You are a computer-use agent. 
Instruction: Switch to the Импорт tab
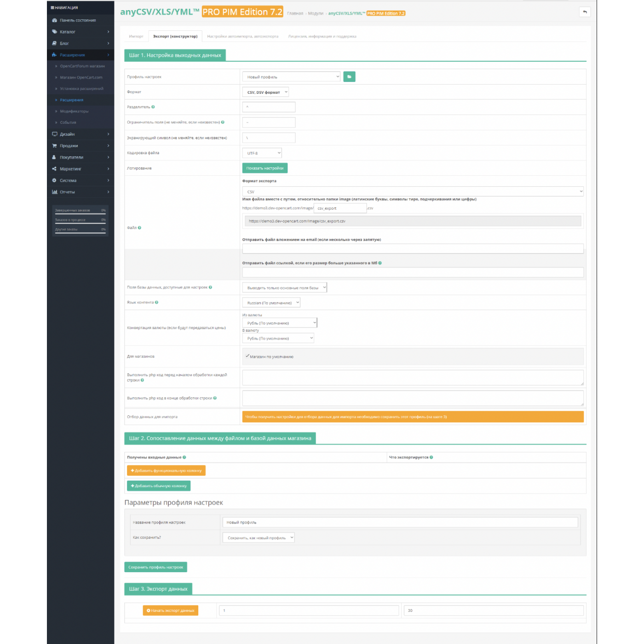136,36
